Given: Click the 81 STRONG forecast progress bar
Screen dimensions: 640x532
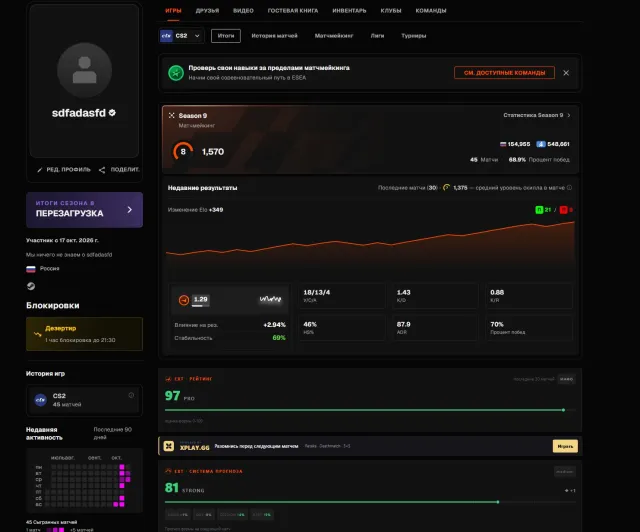Looking at the screenshot, I should 370,502.
